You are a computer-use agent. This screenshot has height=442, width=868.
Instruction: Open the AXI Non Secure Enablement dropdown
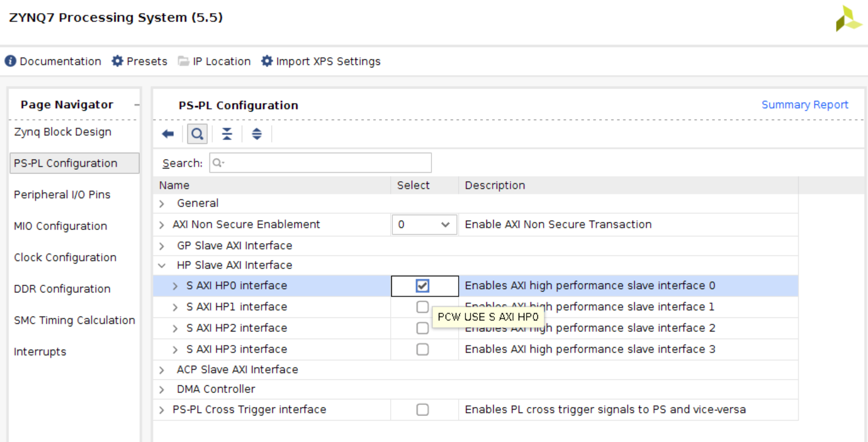tap(424, 225)
